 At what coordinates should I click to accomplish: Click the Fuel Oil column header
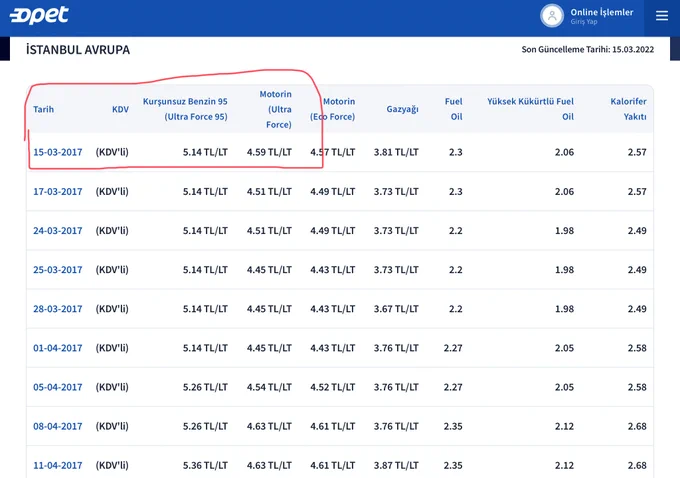click(x=454, y=109)
